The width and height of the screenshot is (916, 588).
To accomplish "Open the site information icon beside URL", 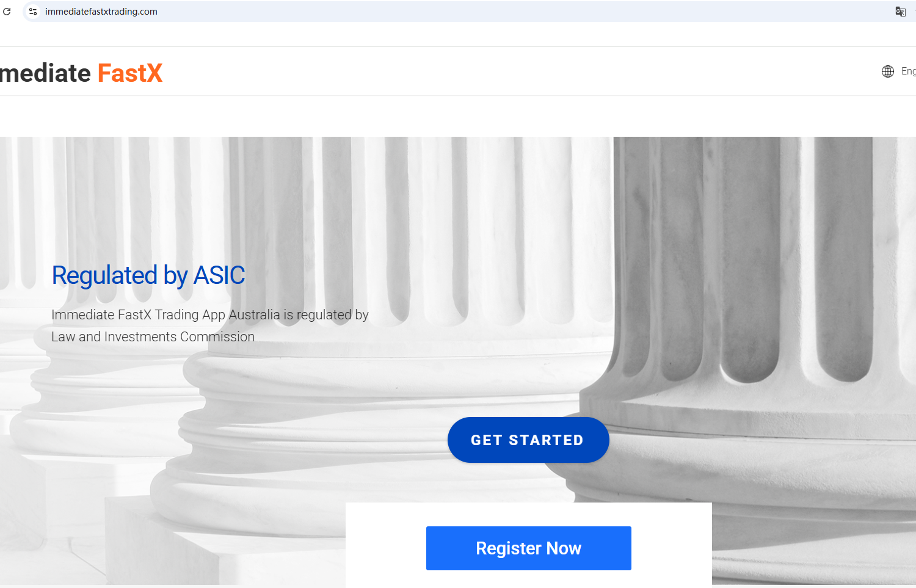I will tap(33, 12).
